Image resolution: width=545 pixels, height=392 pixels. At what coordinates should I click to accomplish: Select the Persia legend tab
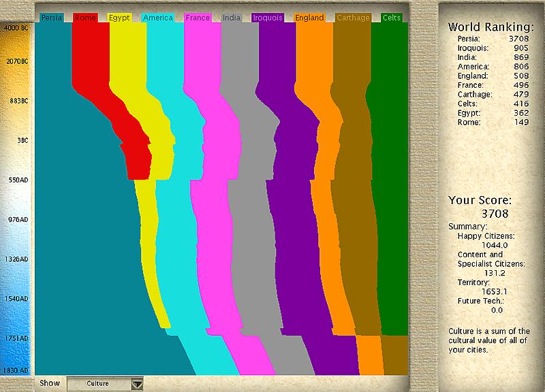tap(52, 18)
